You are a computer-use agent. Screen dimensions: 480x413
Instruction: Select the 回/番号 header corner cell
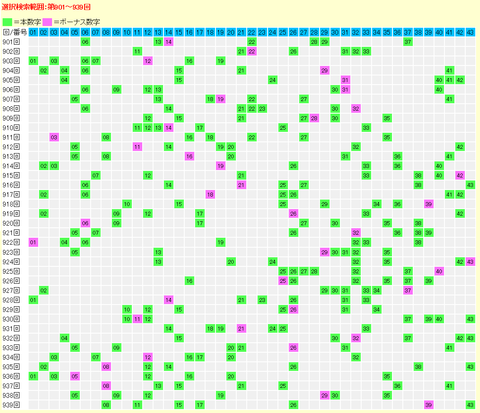[x=14, y=32]
